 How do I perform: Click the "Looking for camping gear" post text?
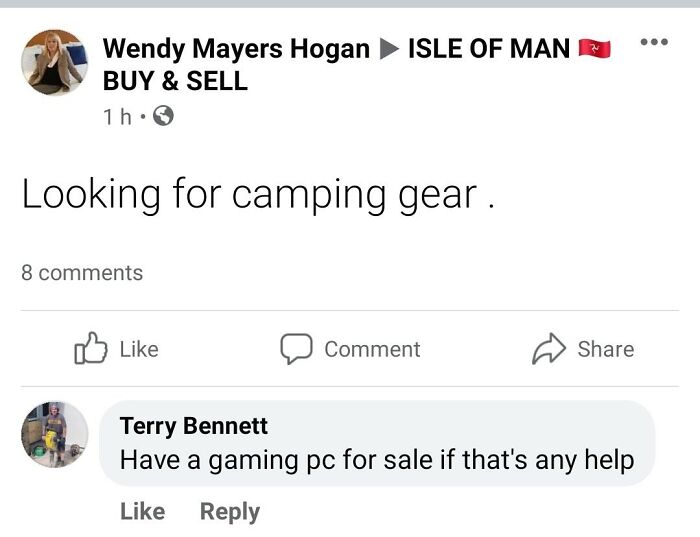click(x=258, y=195)
